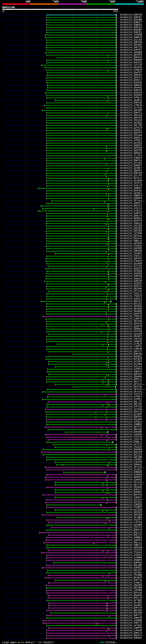Select the UniRef100_C6TBJ8 label
Screen dimensions: 146x644
tap(131, 344)
